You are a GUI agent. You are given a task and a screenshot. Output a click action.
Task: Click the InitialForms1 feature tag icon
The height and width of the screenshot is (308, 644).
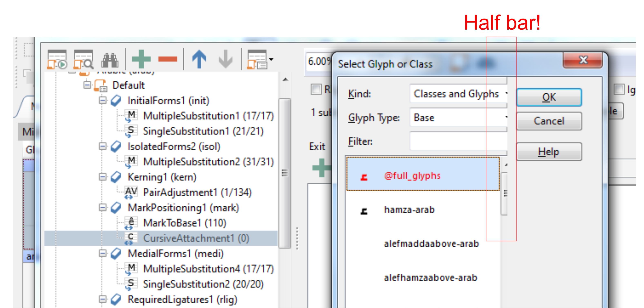point(116,101)
